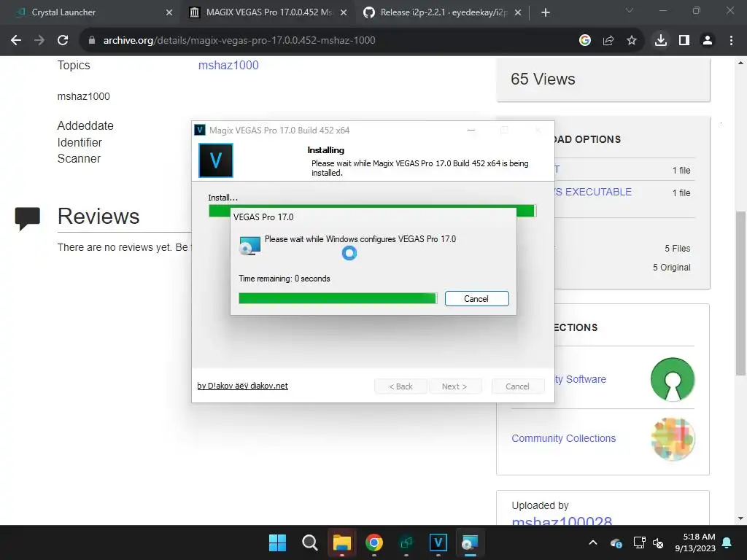Click the 5 Original files text
Image resolution: width=747 pixels, height=560 pixels.
[x=672, y=268]
